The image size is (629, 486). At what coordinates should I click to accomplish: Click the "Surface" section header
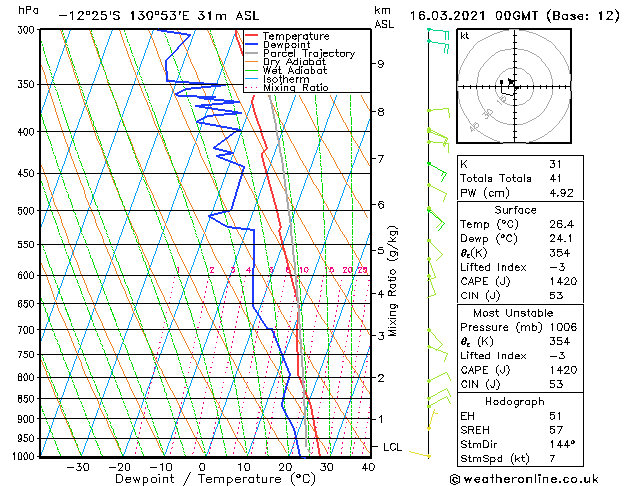(515, 210)
